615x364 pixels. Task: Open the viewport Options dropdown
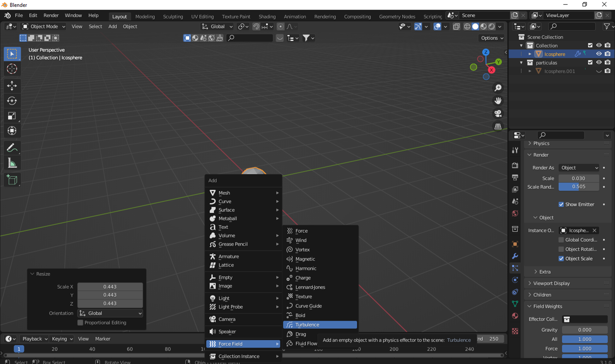coord(492,38)
